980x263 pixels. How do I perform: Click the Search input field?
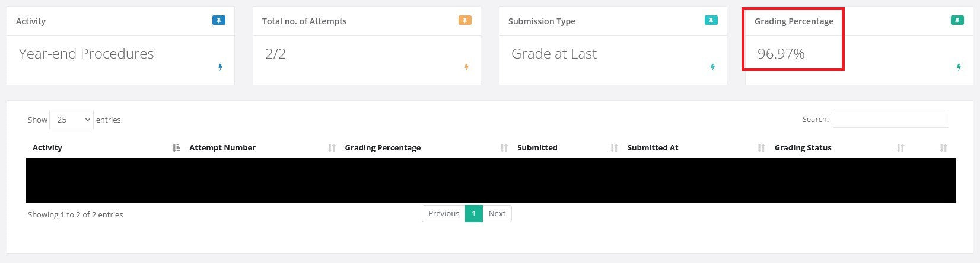tap(890, 119)
